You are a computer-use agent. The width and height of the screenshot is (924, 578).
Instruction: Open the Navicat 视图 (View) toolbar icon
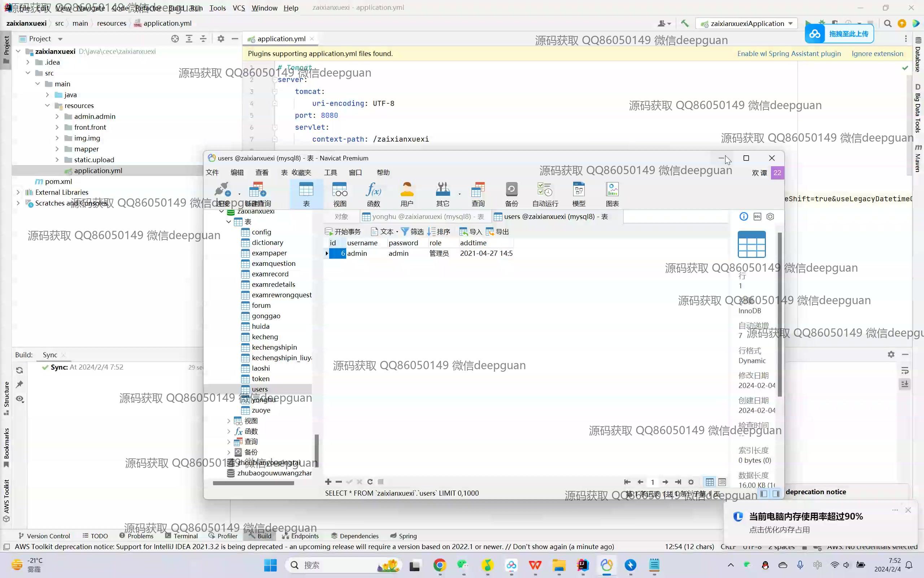340,195
